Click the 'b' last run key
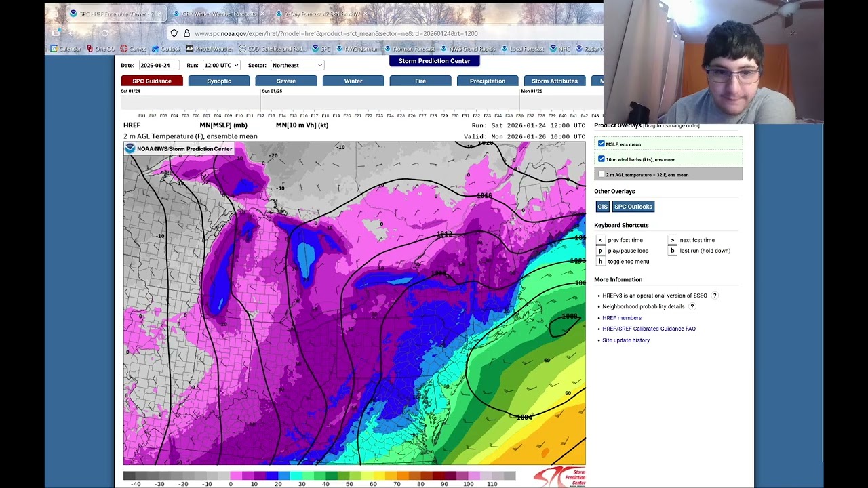The height and width of the screenshot is (488, 868). tap(672, 251)
